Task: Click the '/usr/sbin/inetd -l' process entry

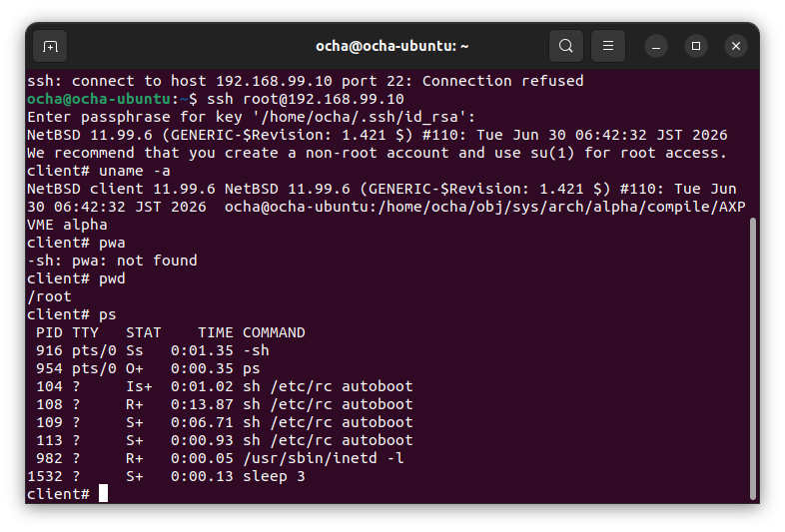Action: 324,458
